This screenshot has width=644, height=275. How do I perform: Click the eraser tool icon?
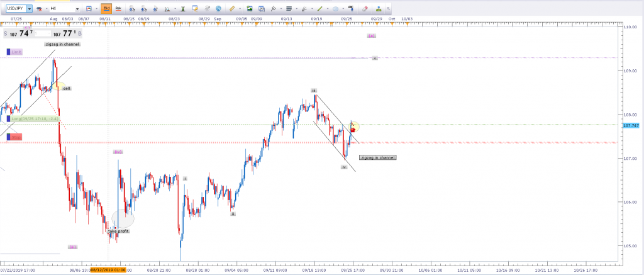(365, 9)
